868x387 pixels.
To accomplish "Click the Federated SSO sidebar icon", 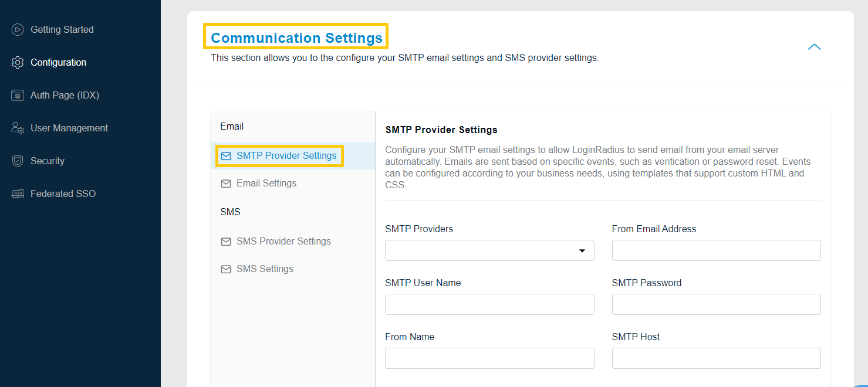I will point(16,193).
